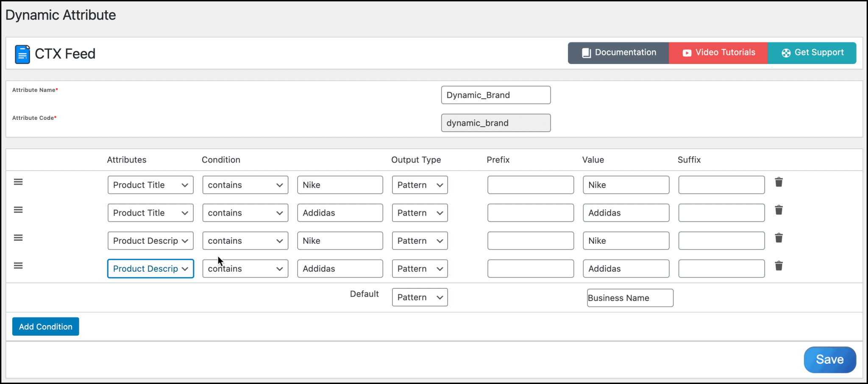Open the Output Type dropdown on the third row
Image resolution: width=868 pixels, height=384 pixels.
click(419, 240)
